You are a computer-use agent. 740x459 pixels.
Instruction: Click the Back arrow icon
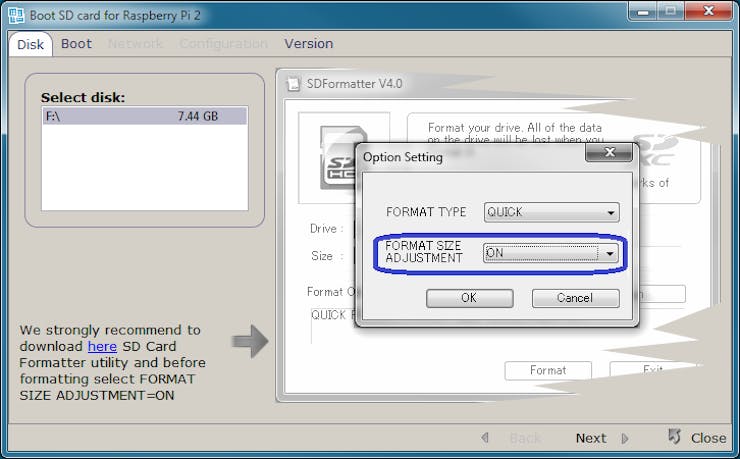[x=485, y=438]
